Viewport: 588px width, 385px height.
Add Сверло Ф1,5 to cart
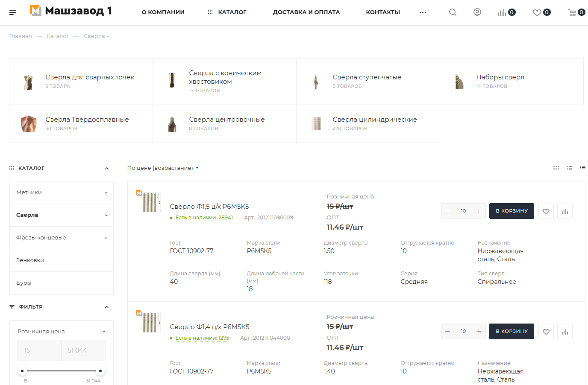coord(512,211)
